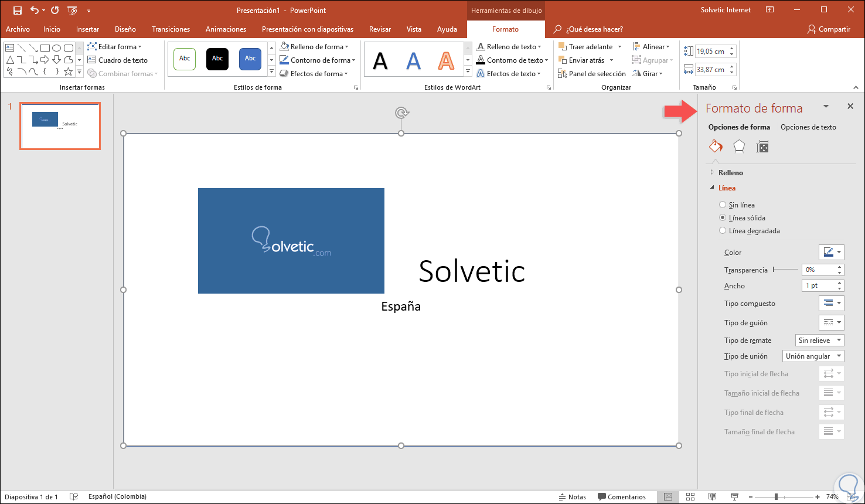Select the Fill & Line paint bucket icon

click(x=716, y=147)
